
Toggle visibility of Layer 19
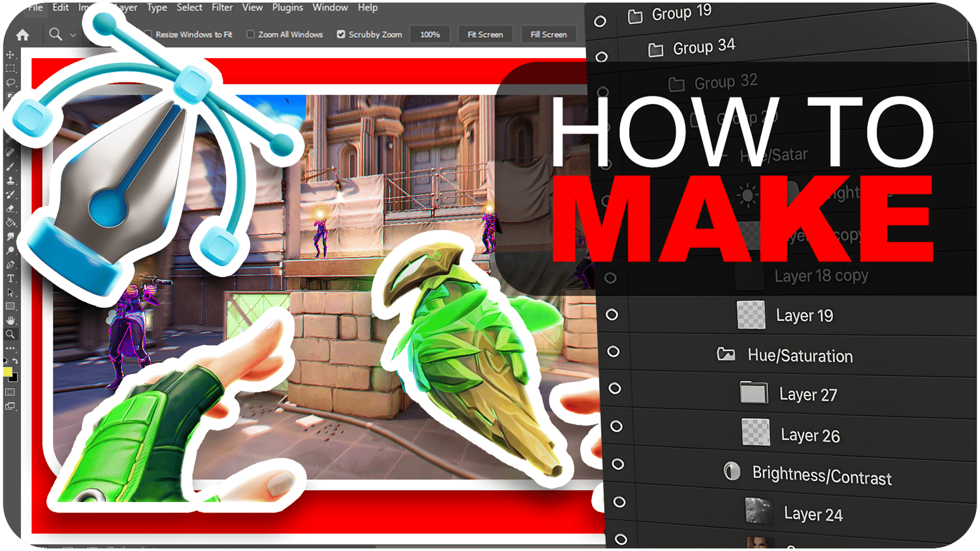(612, 314)
